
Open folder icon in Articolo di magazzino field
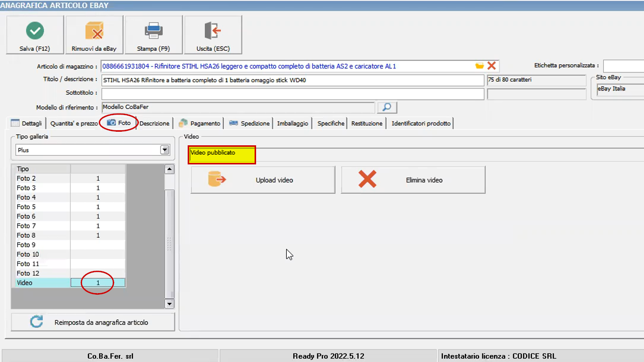pos(479,66)
